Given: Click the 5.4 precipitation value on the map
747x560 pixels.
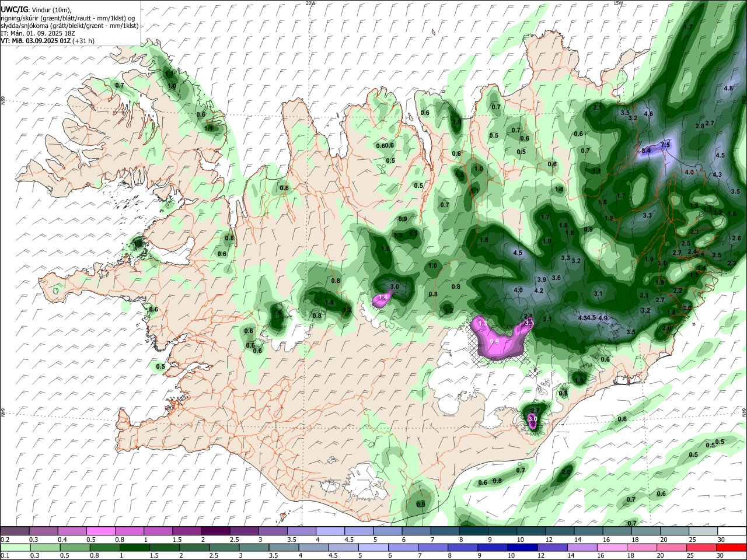Looking at the screenshot, I should (x=646, y=150).
